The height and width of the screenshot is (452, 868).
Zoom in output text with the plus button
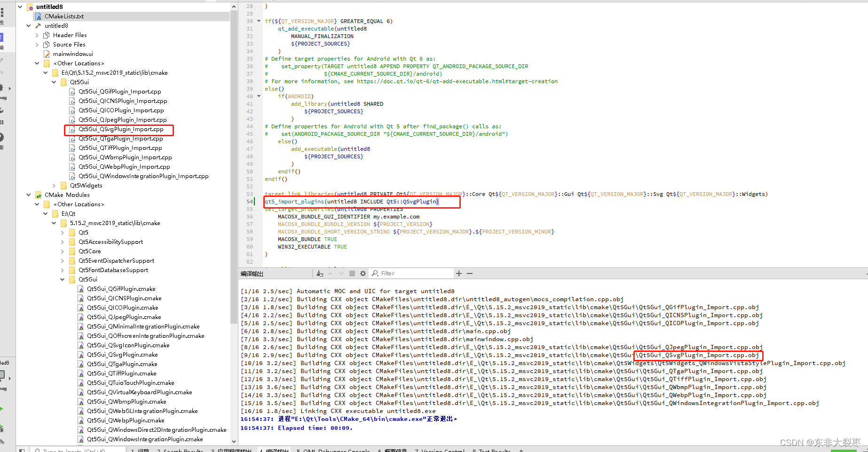point(459,273)
